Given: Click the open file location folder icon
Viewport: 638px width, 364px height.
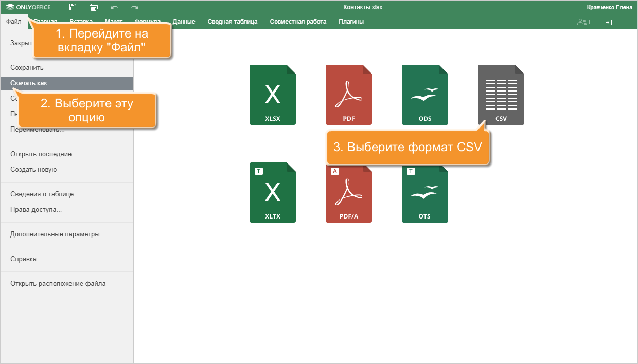Looking at the screenshot, I should pos(608,22).
